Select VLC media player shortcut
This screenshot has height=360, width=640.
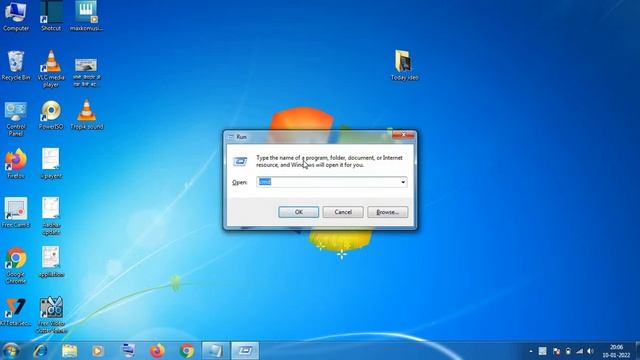(51, 69)
